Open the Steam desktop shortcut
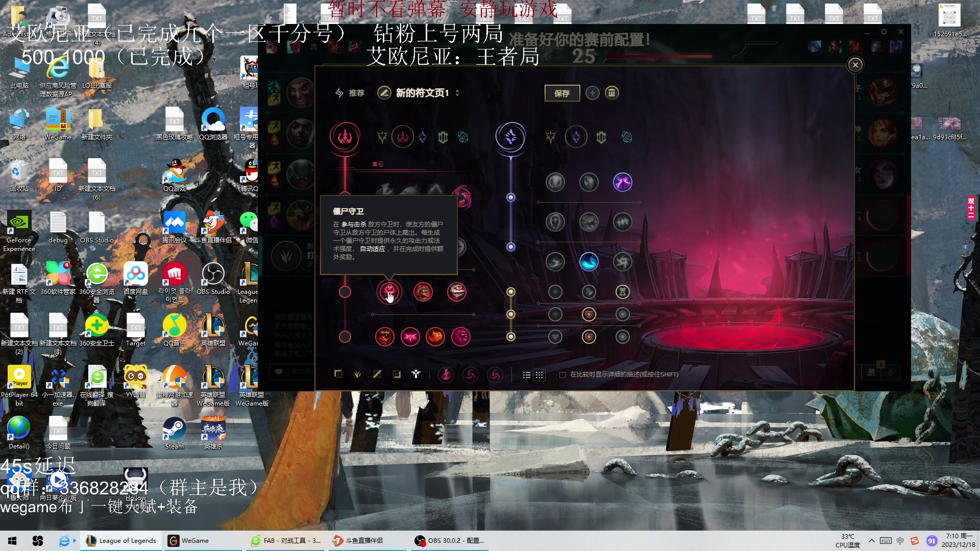The height and width of the screenshot is (551, 980). coord(175,433)
